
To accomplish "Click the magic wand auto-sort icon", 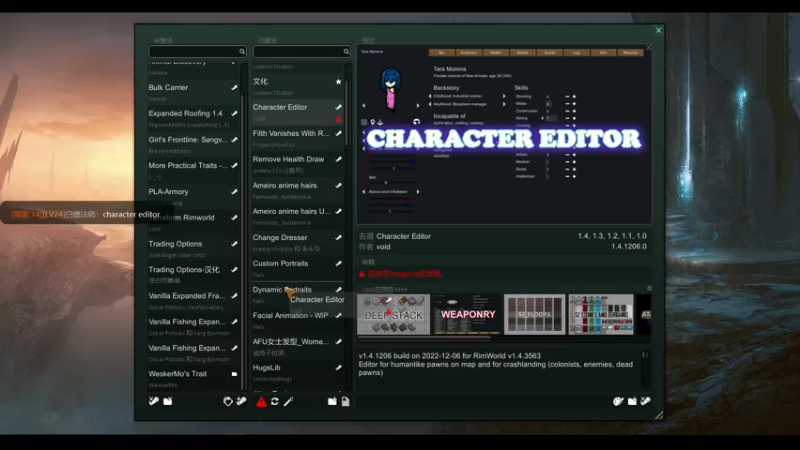I will point(288,402).
